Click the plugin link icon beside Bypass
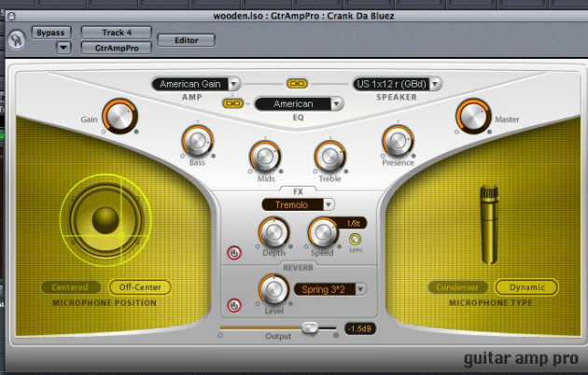 17,40
